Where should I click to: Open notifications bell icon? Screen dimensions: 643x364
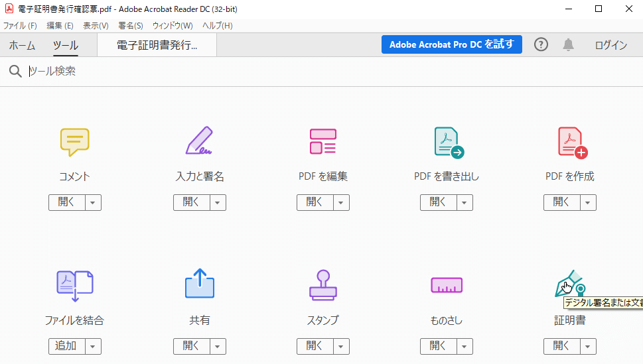coord(568,45)
